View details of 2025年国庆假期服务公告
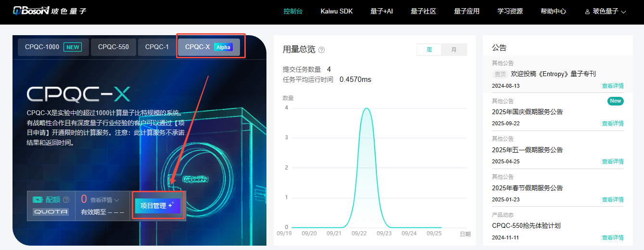Viewport: 644px width, 250px height. [x=612, y=123]
